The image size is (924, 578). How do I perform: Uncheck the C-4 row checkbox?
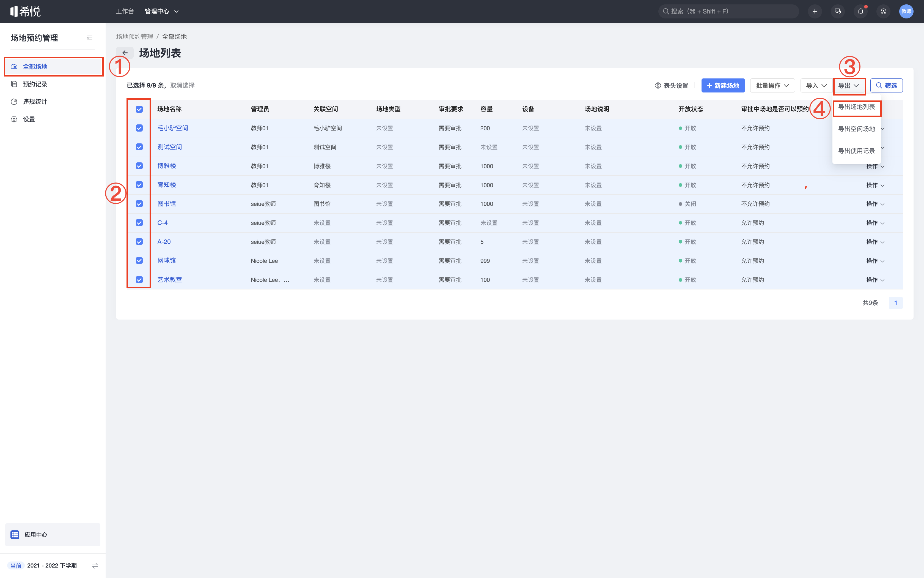139,223
